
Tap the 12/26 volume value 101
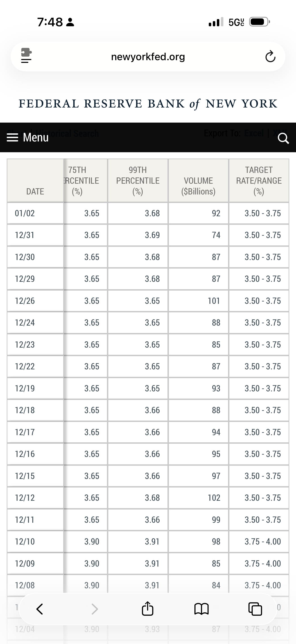[x=214, y=301]
